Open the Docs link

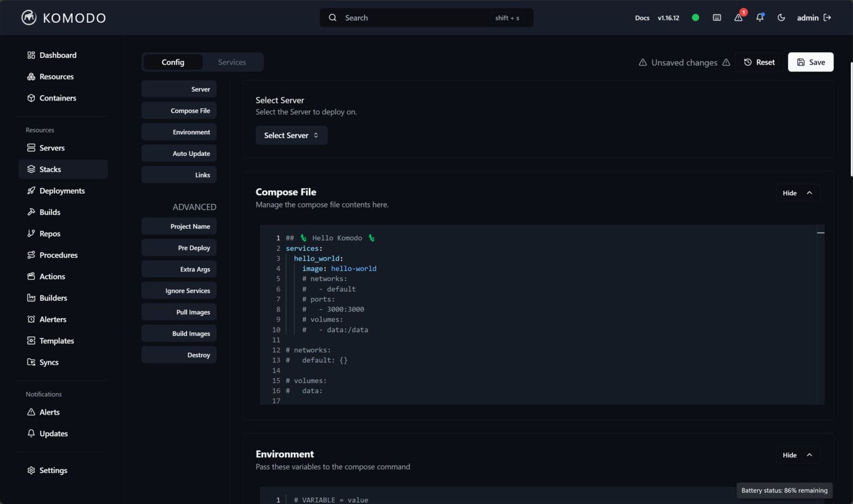tap(642, 17)
